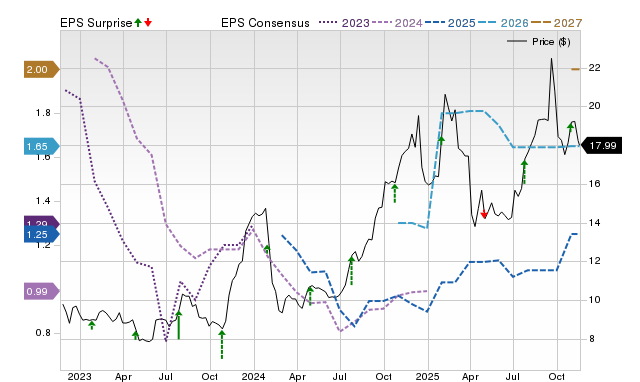Click the 12 label on right price axis
Image resolution: width=640 pixels, height=382 pixels.
pos(595,261)
